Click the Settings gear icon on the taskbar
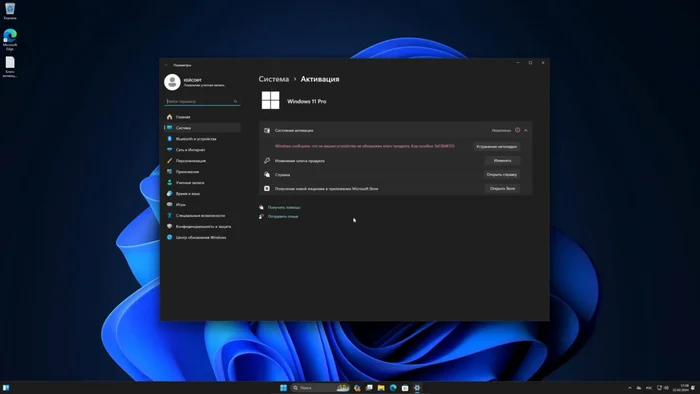 coord(417,388)
